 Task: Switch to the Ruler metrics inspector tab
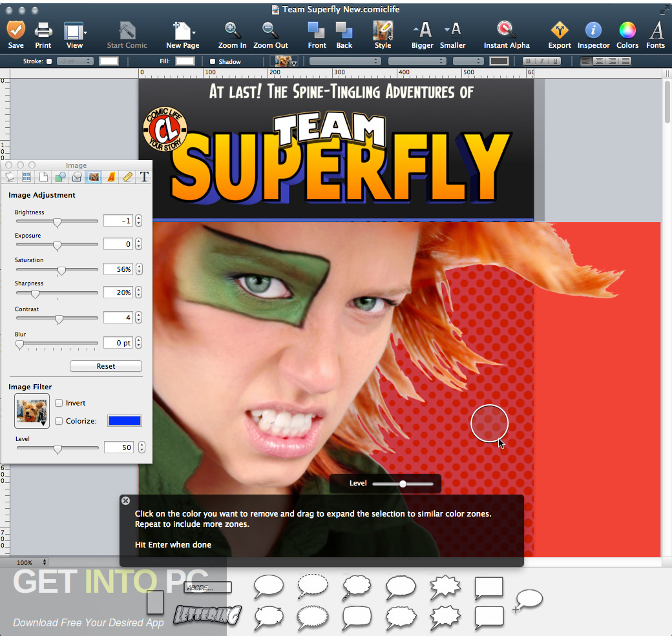click(x=128, y=176)
